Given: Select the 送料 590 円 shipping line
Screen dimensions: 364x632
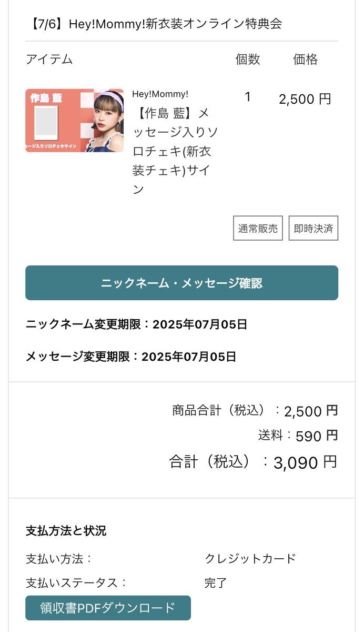Looking at the screenshot, I should pos(298,436).
